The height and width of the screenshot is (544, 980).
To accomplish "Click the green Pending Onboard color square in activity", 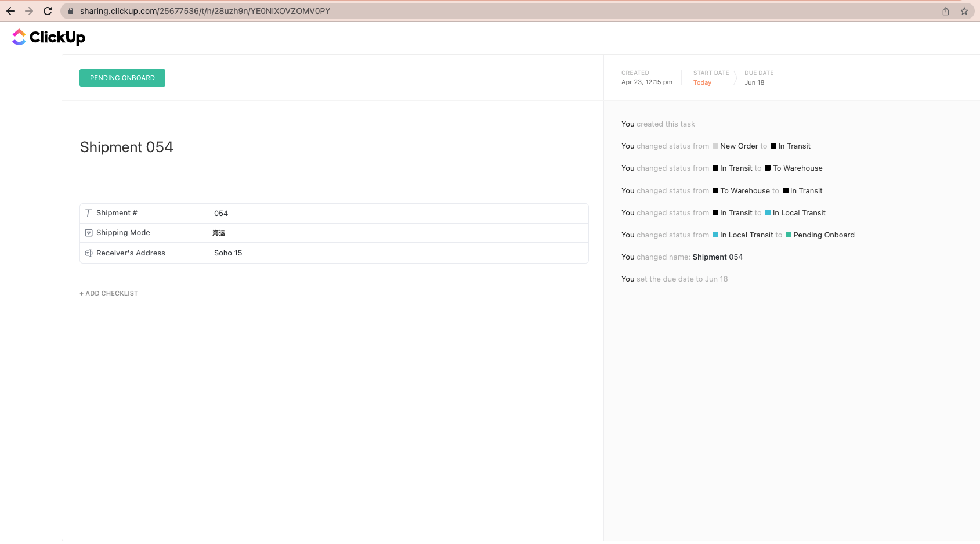I will click(789, 235).
